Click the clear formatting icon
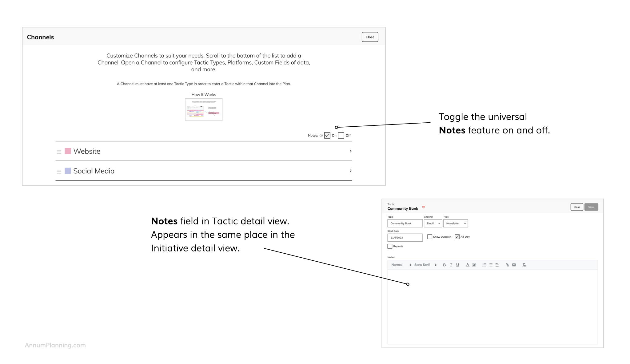Image resolution: width=630 pixels, height=364 pixels. 524,265
